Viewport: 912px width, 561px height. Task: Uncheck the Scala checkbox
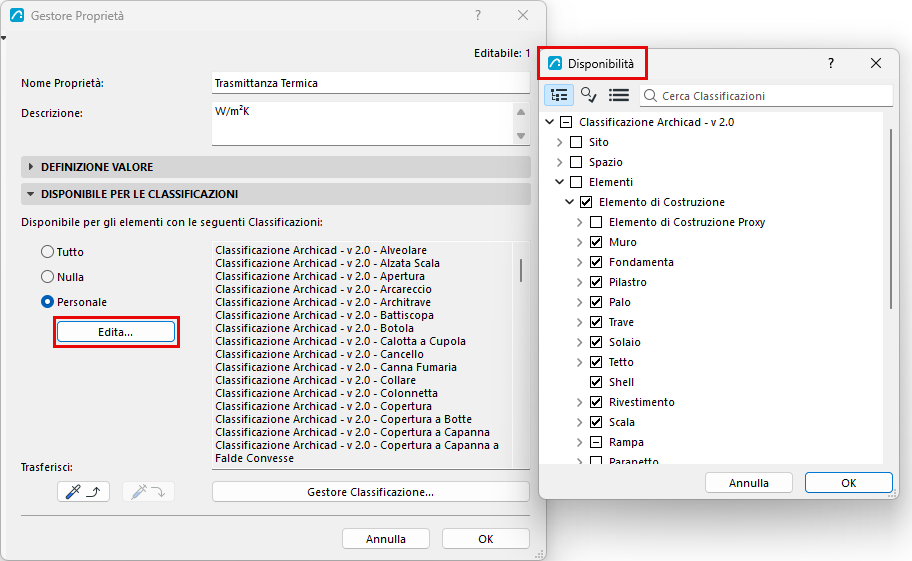pos(596,422)
